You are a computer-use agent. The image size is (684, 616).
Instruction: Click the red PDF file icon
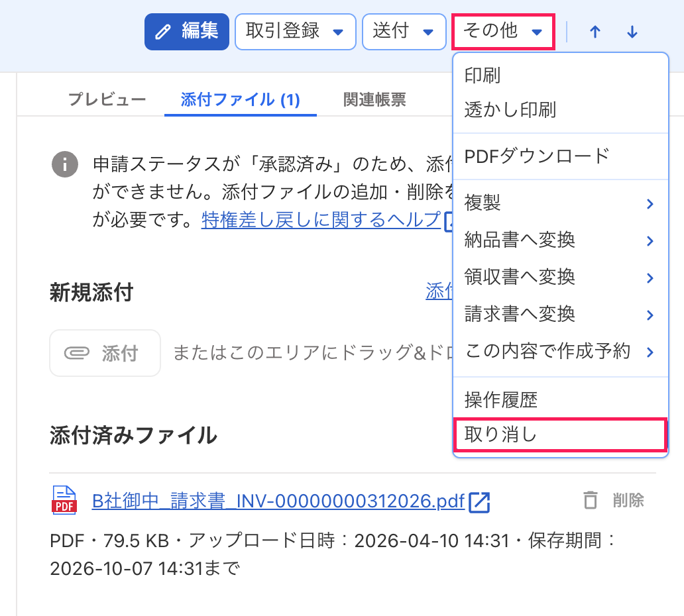(64, 500)
